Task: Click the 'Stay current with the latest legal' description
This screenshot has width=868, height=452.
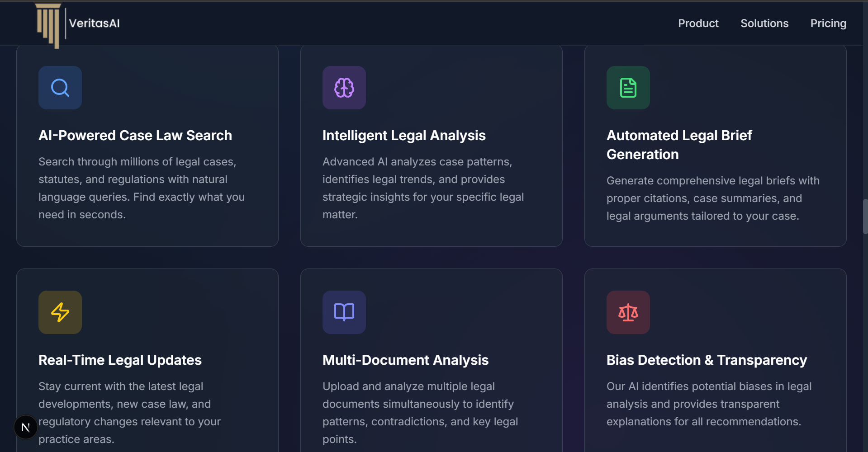Action: point(129,413)
